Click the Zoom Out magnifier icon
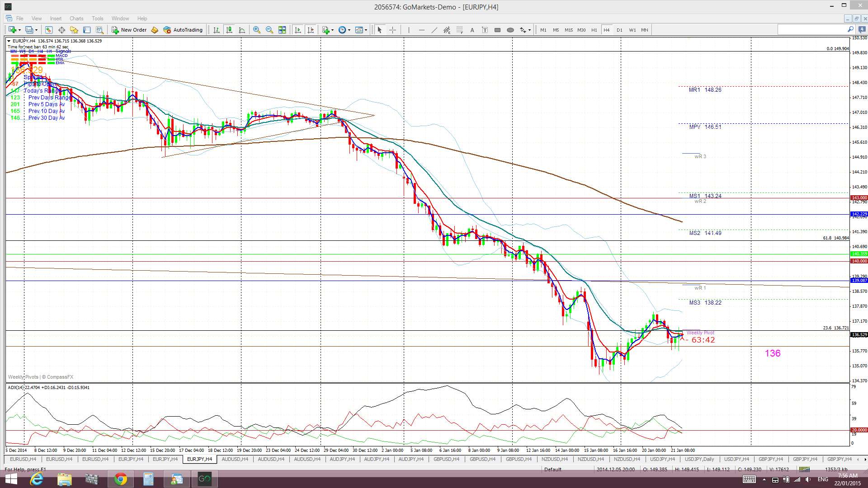 click(x=269, y=30)
